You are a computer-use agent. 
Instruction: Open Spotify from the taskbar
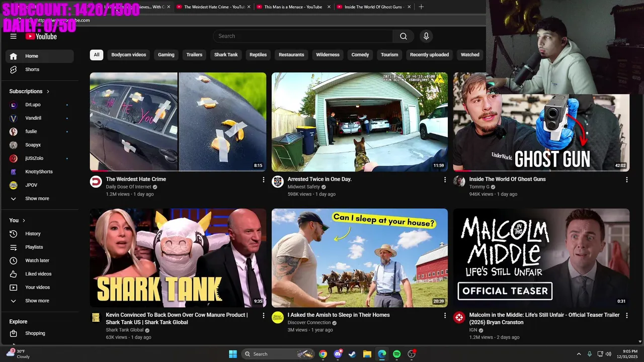pos(396,354)
